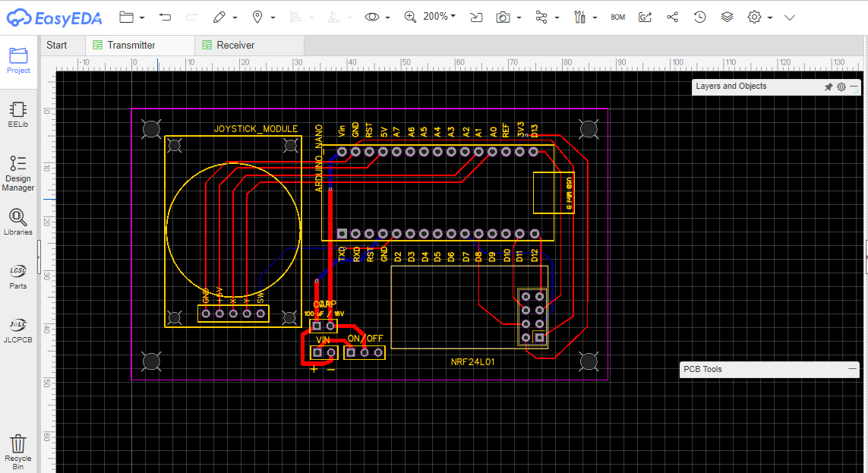Expand the Edit pencil dropdown arrow
Image resolution: width=868 pixels, height=473 pixels.
(x=235, y=17)
